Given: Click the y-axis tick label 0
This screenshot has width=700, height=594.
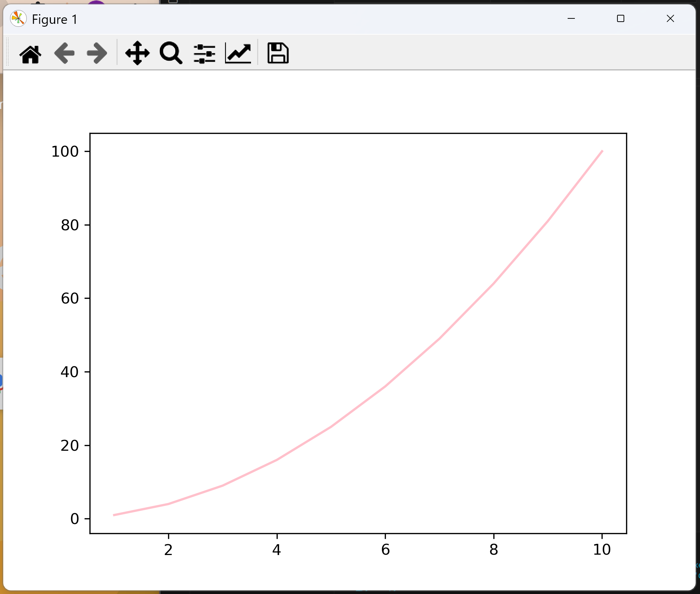Looking at the screenshot, I should pyautogui.click(x=75, y=519).
